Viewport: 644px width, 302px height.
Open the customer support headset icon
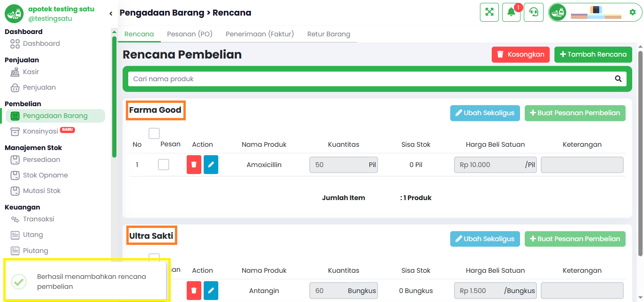click(534, 12)
